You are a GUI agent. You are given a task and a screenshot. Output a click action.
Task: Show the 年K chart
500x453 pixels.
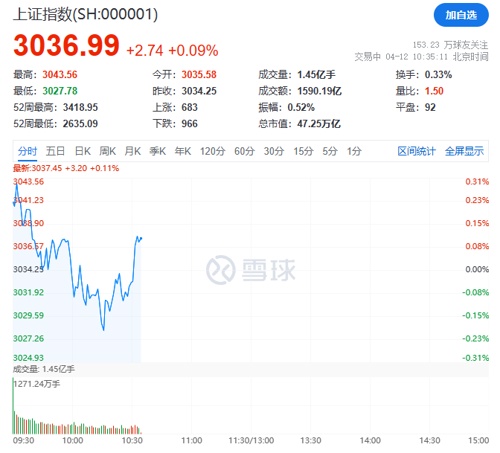(x=183, y=151)
